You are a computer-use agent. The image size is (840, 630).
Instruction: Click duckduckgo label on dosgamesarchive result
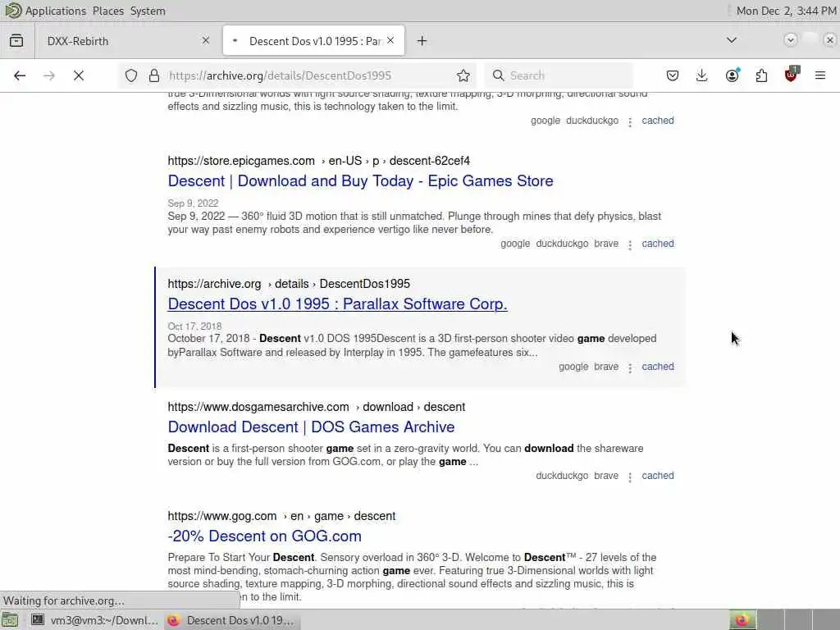tap(562, 476)
